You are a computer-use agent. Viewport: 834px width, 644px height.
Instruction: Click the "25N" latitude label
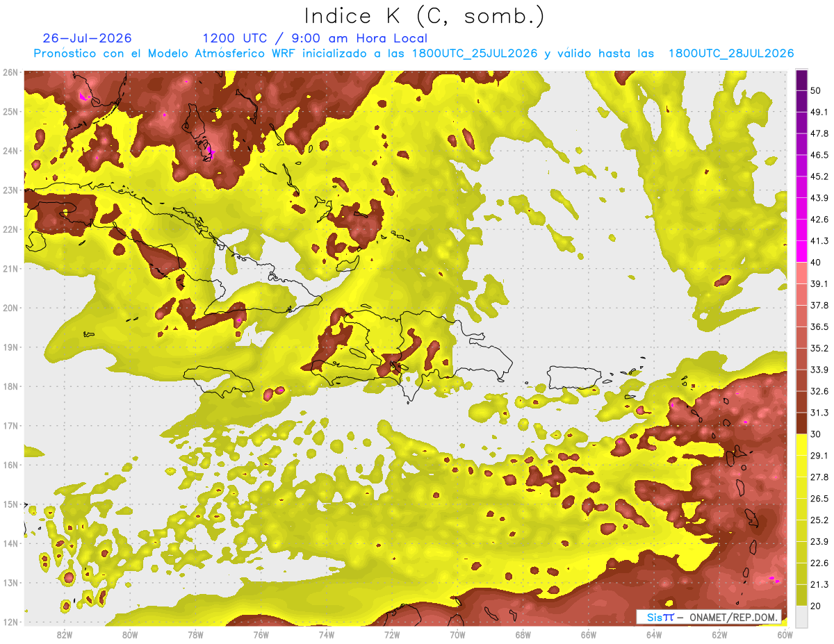(x=10, y=111)
